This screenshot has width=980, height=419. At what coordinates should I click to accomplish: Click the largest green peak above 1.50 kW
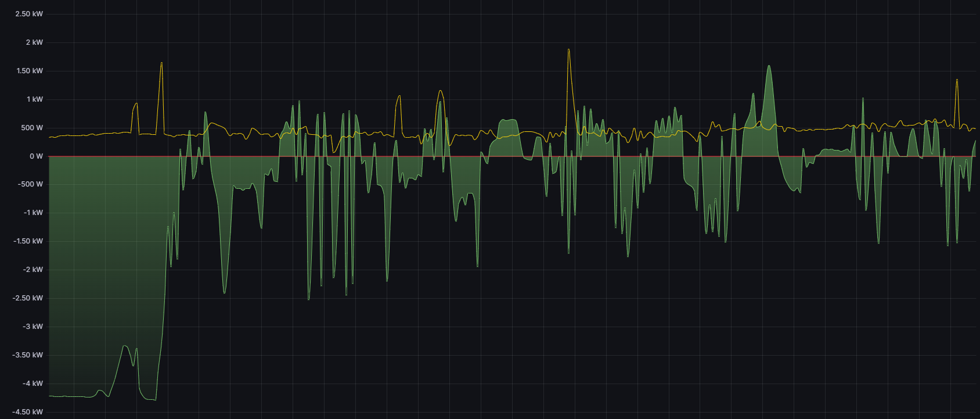[769, 67]
